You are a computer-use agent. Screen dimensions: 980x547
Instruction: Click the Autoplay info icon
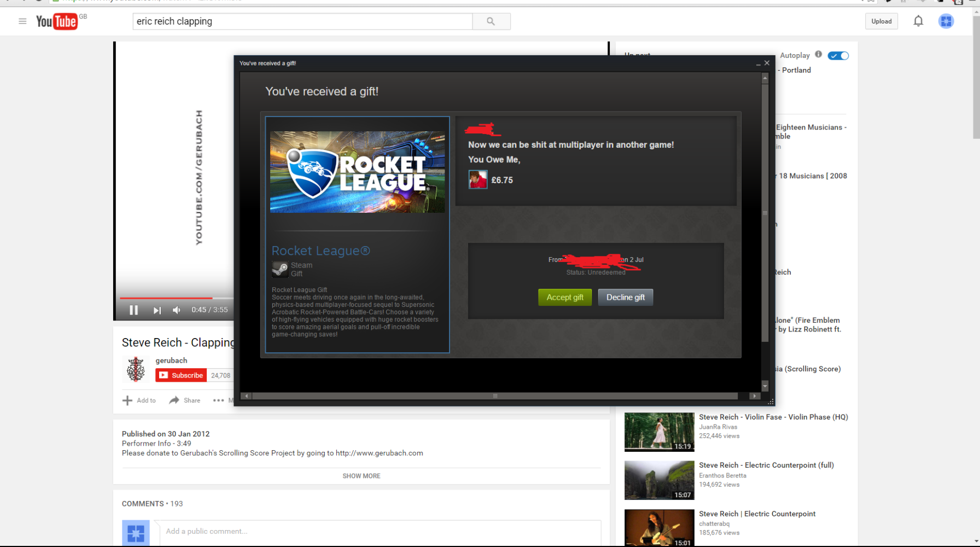pos(818,54)
